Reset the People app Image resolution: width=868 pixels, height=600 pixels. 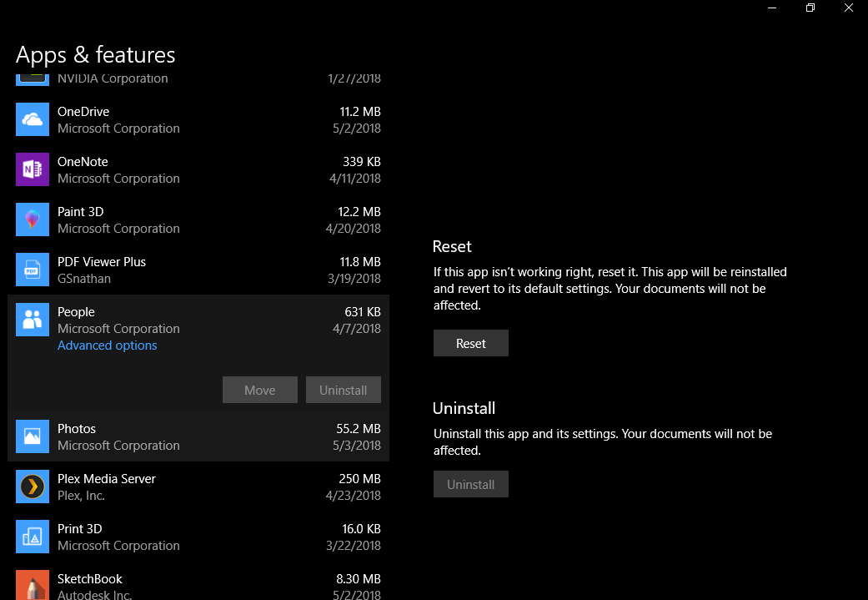[470, 342]
